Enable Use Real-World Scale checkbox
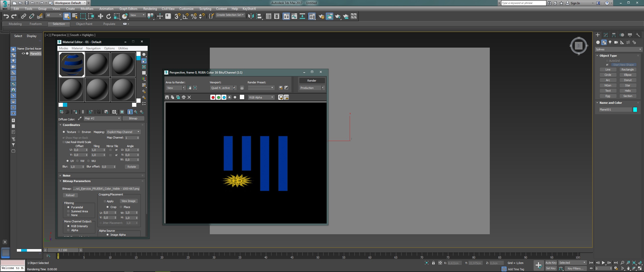The width and height of the screenshot is (644, 272). point(64,142)
